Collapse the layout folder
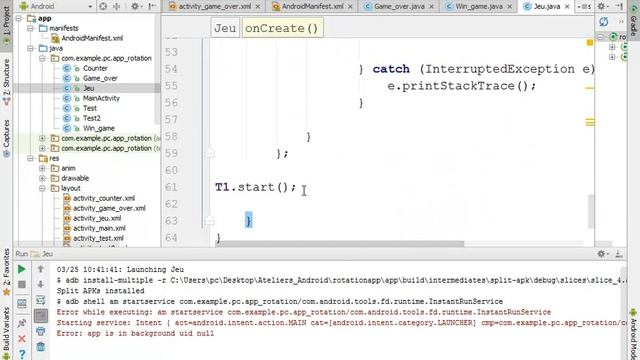640x360 pixels. [x=42, y=188]
